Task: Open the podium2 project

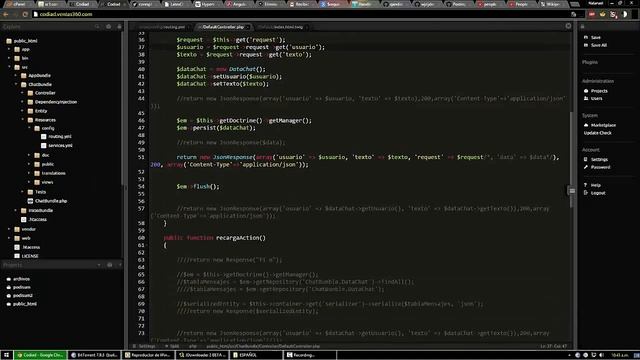Action: 23,296
